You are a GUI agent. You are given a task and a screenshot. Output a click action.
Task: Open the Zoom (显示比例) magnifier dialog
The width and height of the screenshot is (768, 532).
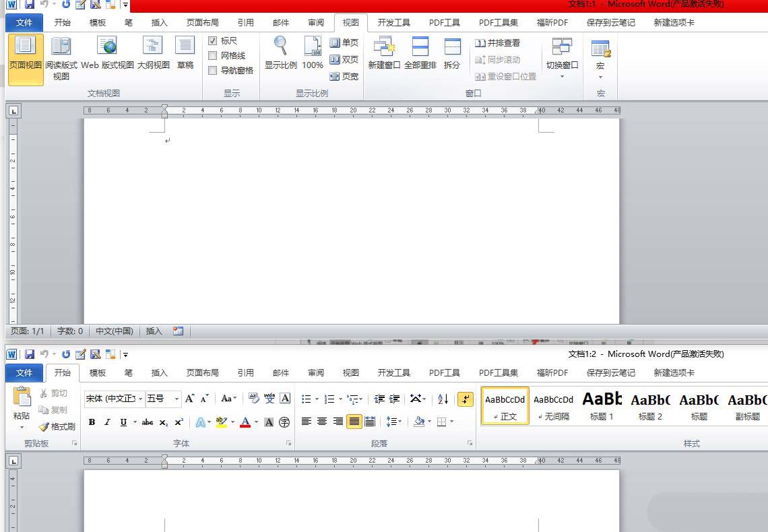tap(280, 46)
